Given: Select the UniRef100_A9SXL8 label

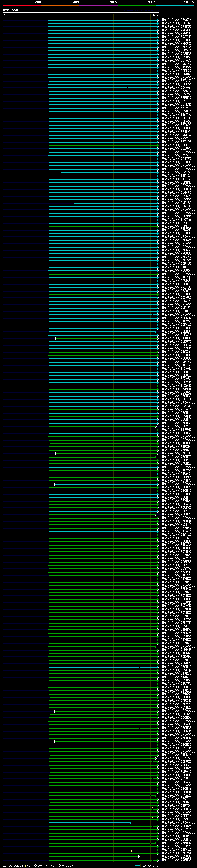Looking at the screenshot, I should (x=177, y=139).
